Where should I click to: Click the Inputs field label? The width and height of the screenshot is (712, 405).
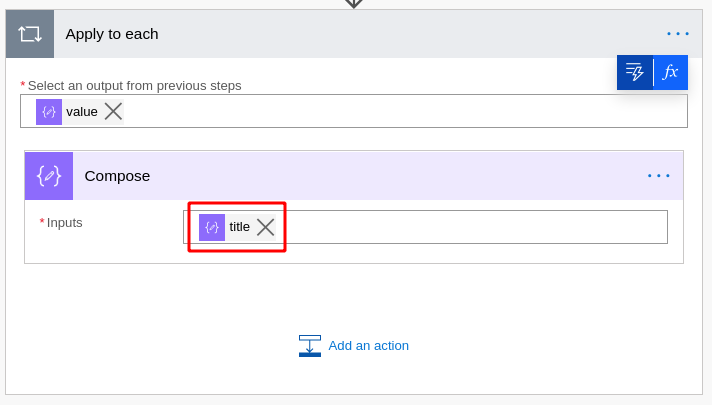coord(64,223)
